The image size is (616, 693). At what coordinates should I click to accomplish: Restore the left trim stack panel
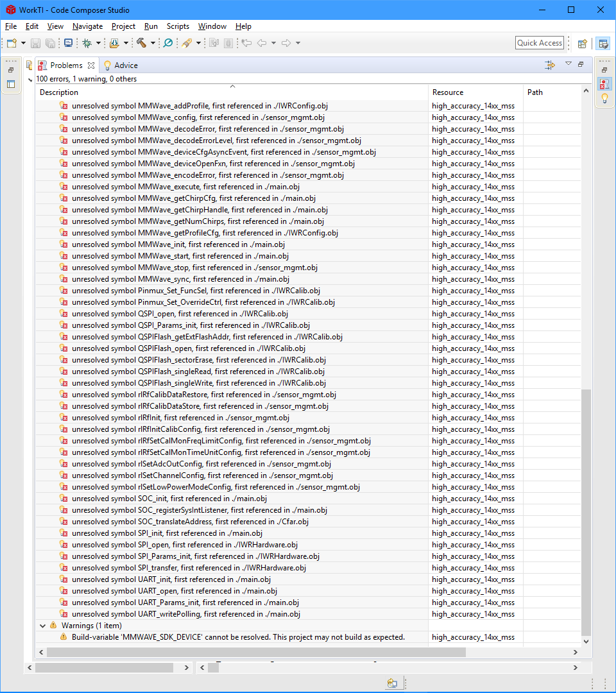(11, 70)
